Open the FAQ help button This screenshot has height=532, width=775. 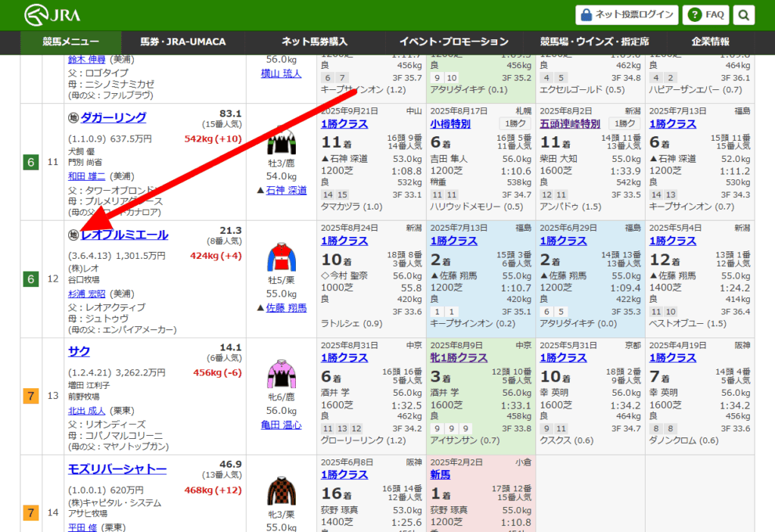coord(706,14)
